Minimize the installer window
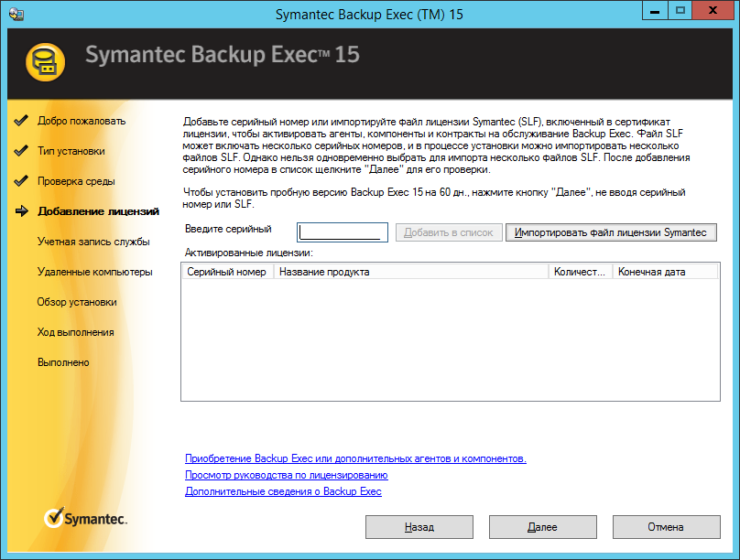This screenshot has width=740, height=560. coord(655,11)
